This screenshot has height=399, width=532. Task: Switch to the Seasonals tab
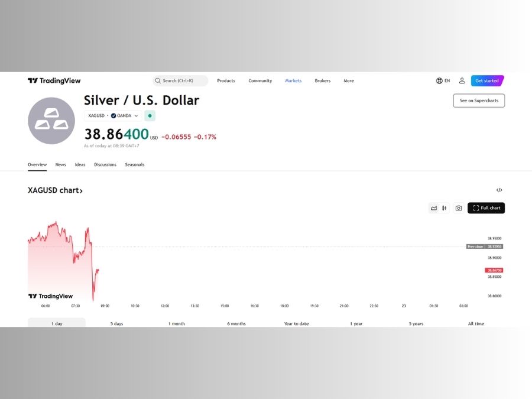pyautogui.click(x=135, y=164)
